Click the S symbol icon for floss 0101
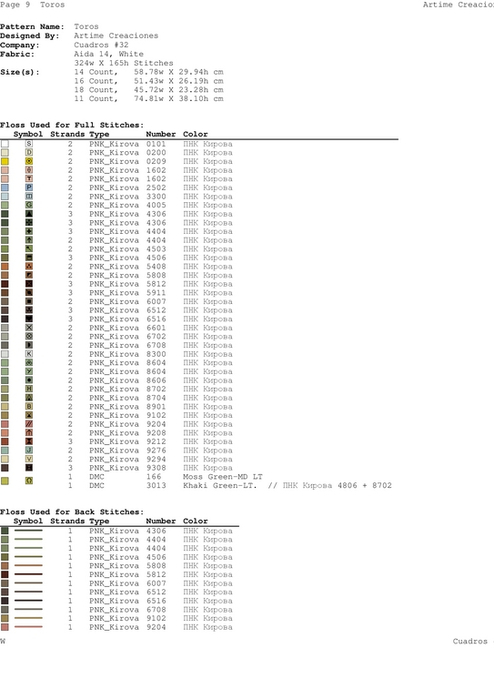Screen dimensions: 494x699 click(29, 144)
